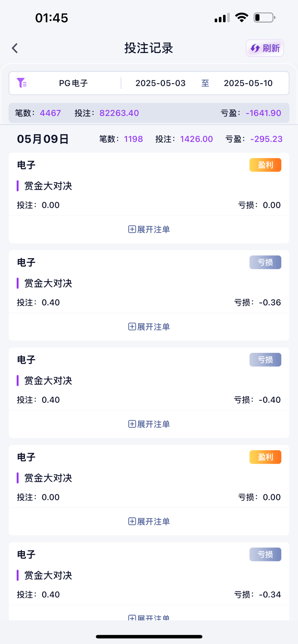Click plus icon on fourth record's 展开注单

(x=132, y=521)
